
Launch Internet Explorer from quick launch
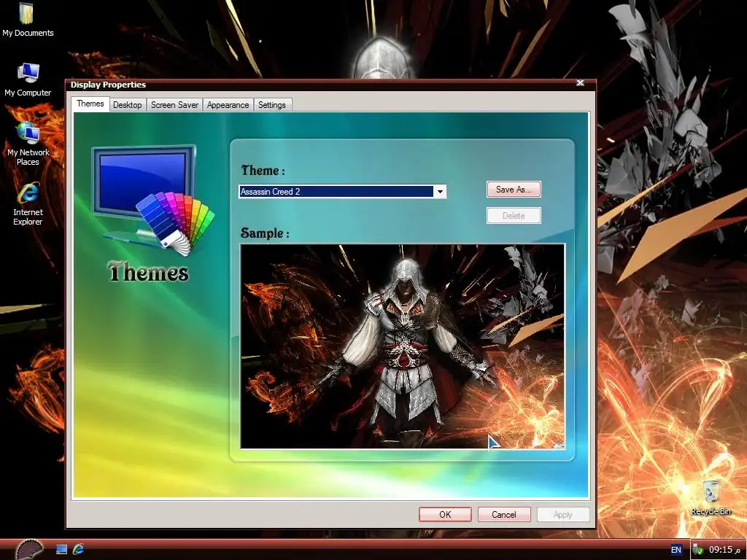pyautogui.click(x=79, y=549)
